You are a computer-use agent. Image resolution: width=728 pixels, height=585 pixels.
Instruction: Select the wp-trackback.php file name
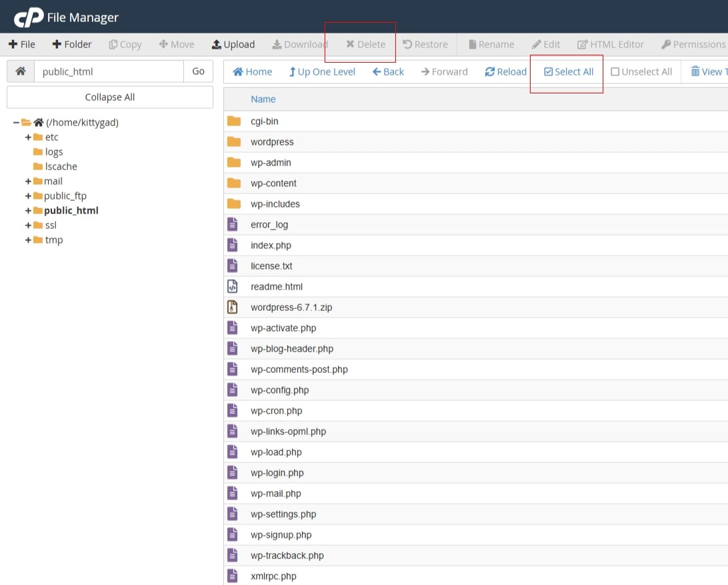tap(287, 555)
